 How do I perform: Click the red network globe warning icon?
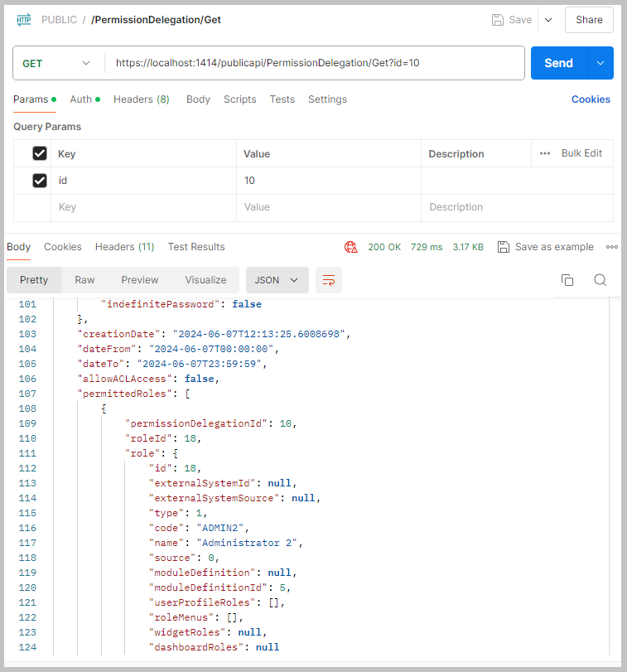click(350, 247)
